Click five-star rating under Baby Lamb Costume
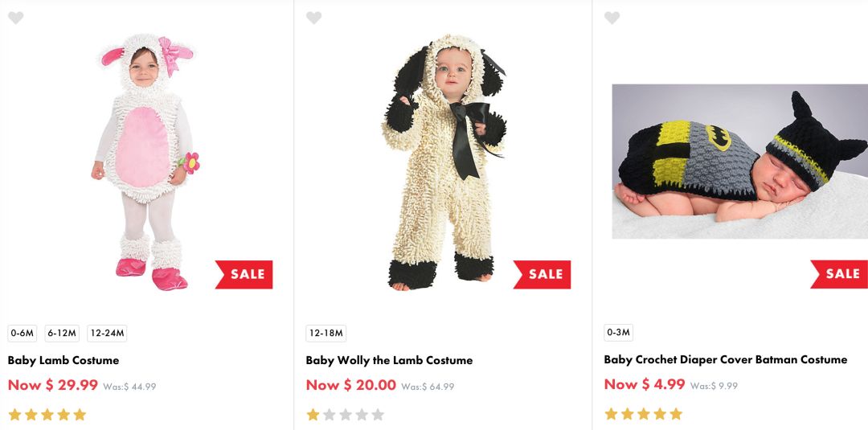Viewport: 868px width, 430px height. [x=47, y=415]
